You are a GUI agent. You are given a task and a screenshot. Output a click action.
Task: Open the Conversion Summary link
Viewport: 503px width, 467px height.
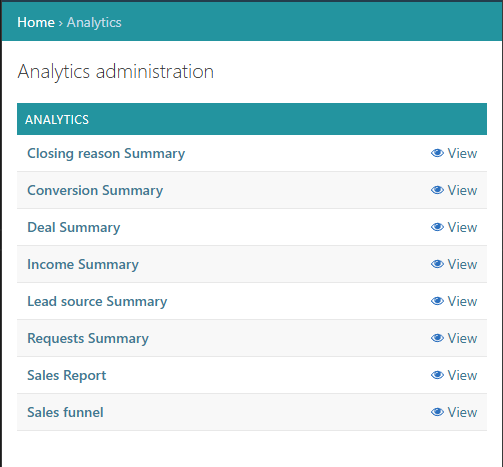[x=95, y=191]
